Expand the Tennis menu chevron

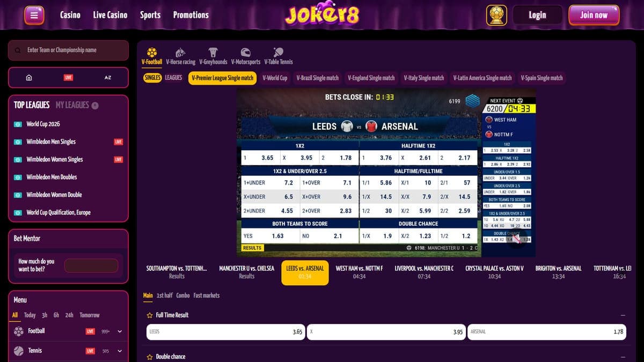(x=120, y=351)
